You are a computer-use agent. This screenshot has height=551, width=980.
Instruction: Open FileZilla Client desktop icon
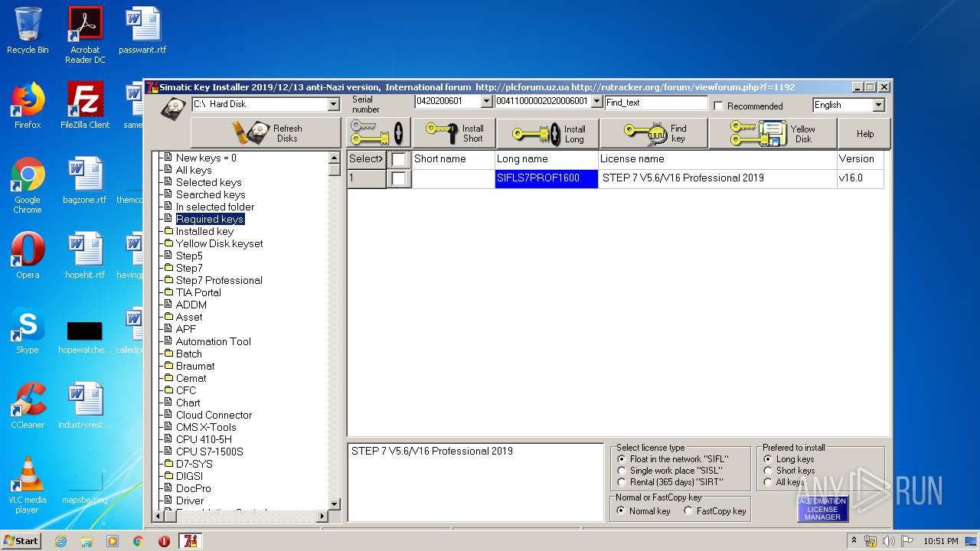pos(85,106)
